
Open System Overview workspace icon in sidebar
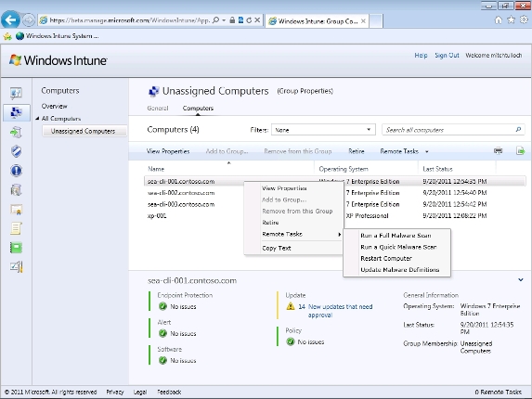(16, 93)
